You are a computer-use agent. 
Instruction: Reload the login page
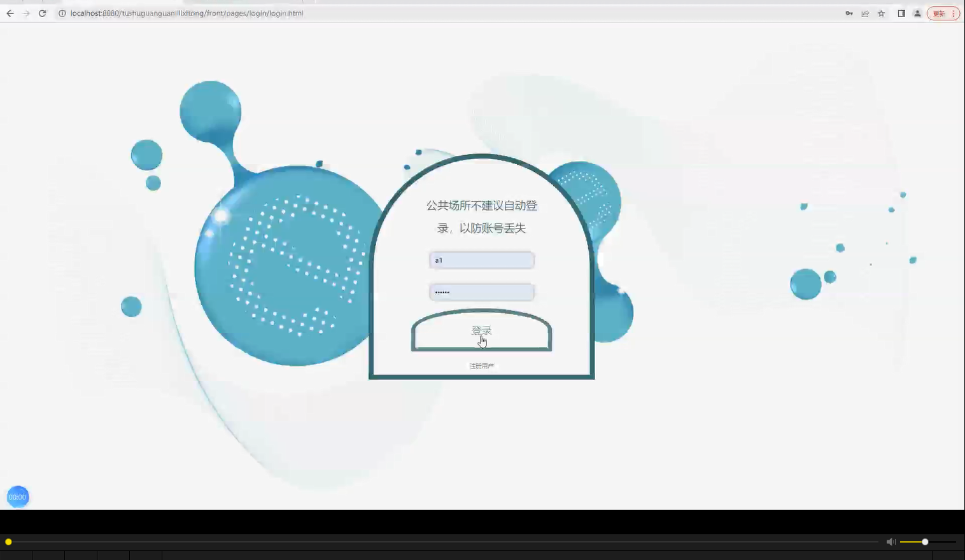[x=42, y=13]
